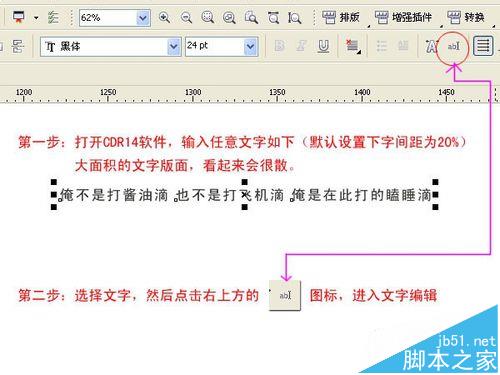
Task: Toggle Underline formatting
Action: tap(323, 46)
